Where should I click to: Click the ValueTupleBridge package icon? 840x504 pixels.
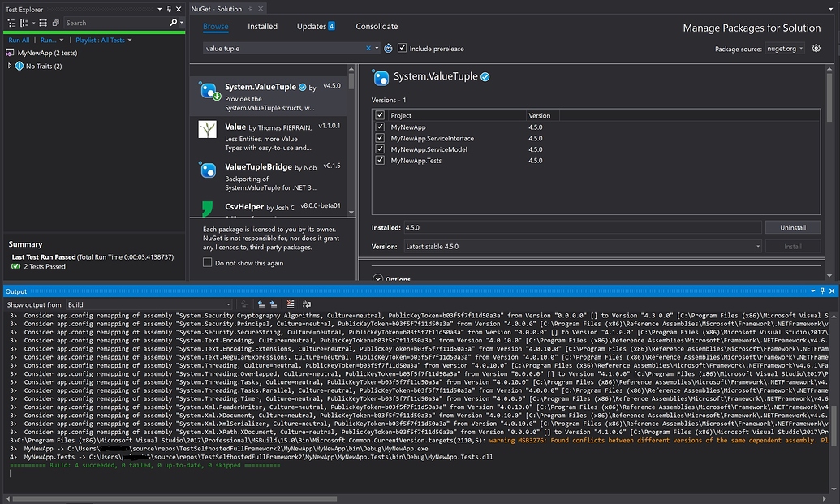207,170
